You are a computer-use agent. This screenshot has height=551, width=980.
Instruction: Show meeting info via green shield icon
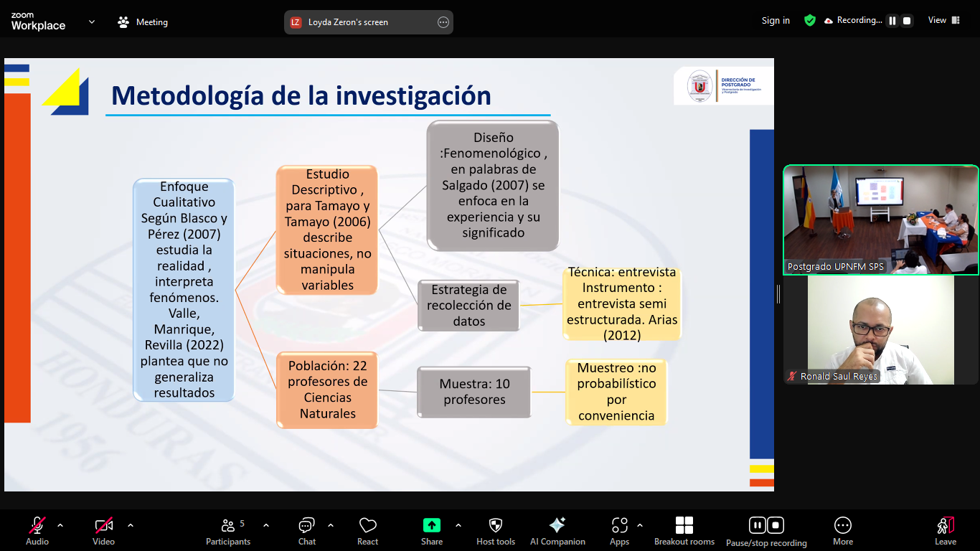[810, 21]
